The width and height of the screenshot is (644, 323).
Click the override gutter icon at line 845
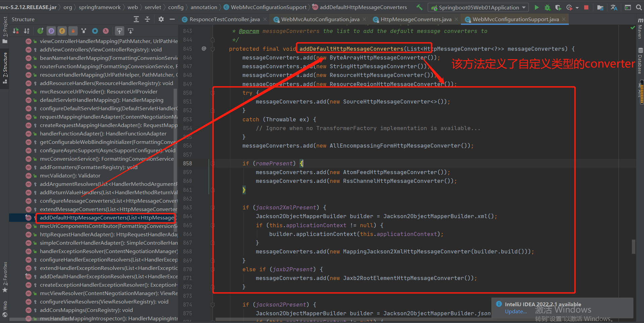(x=204, y=48)
